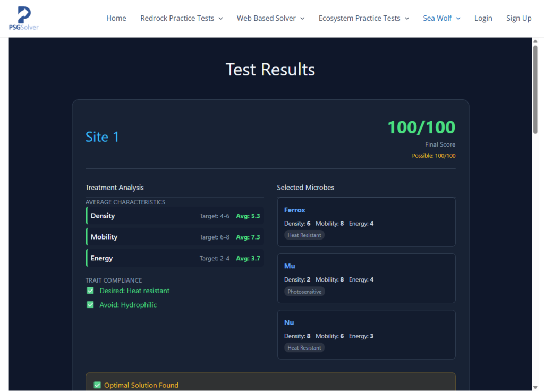Select the Mu microbe name

(290, 266)
